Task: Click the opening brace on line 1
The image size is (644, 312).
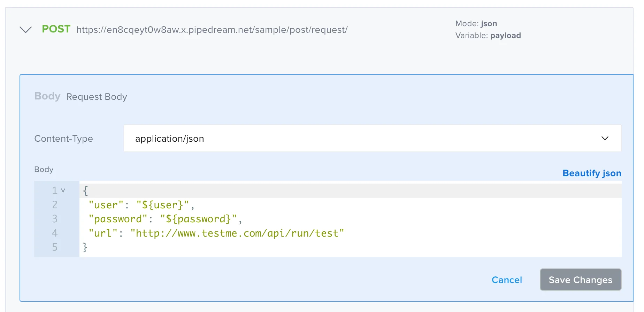Action: tap(85, 191)
